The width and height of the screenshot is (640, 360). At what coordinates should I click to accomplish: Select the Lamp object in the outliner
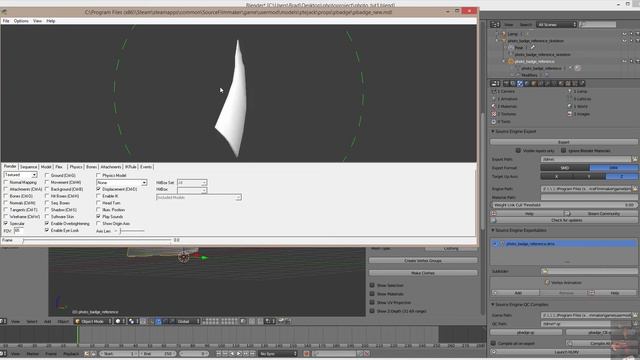[x=513, y=34]
